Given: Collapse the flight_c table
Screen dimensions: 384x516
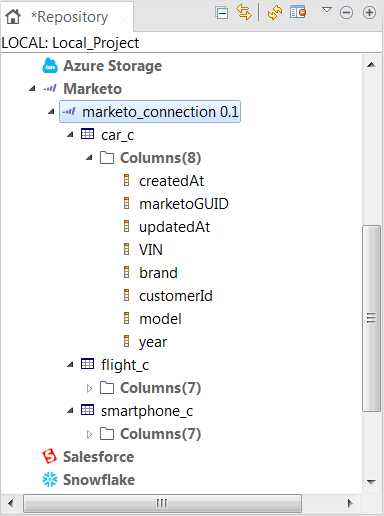Looking at the screenshot, I should tap(70, 365).
